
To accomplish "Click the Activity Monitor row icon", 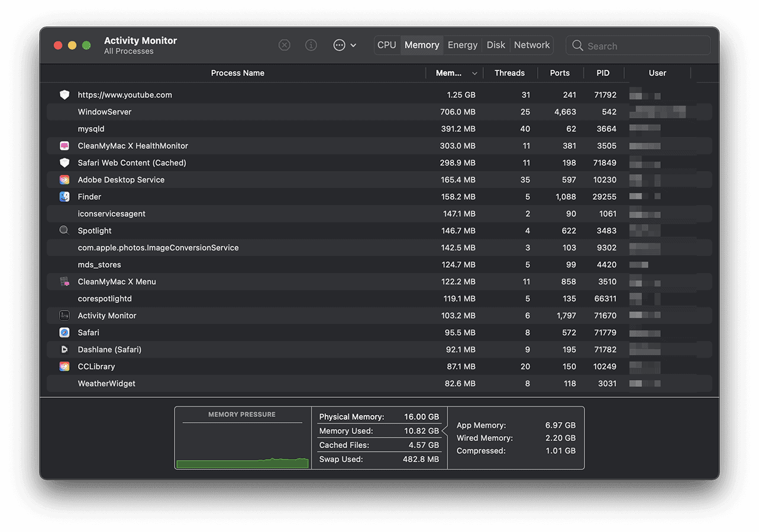I will [x=64, y=316].
